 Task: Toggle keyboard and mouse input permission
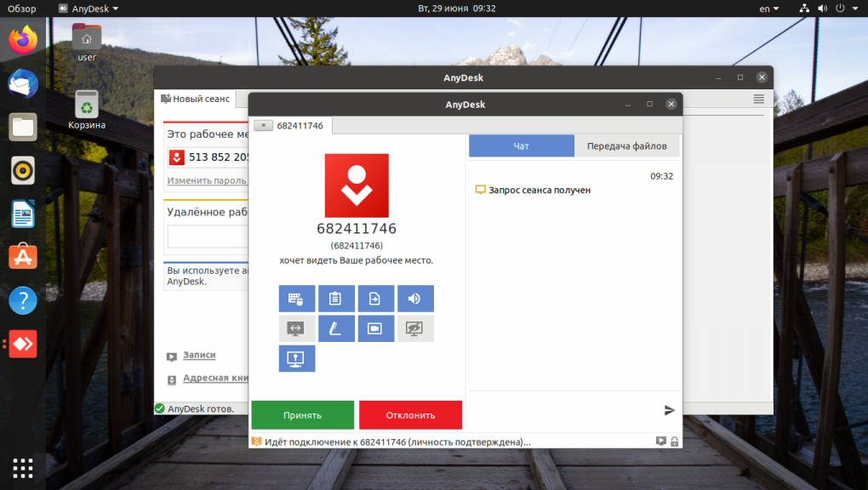click(x=296, y=299)
